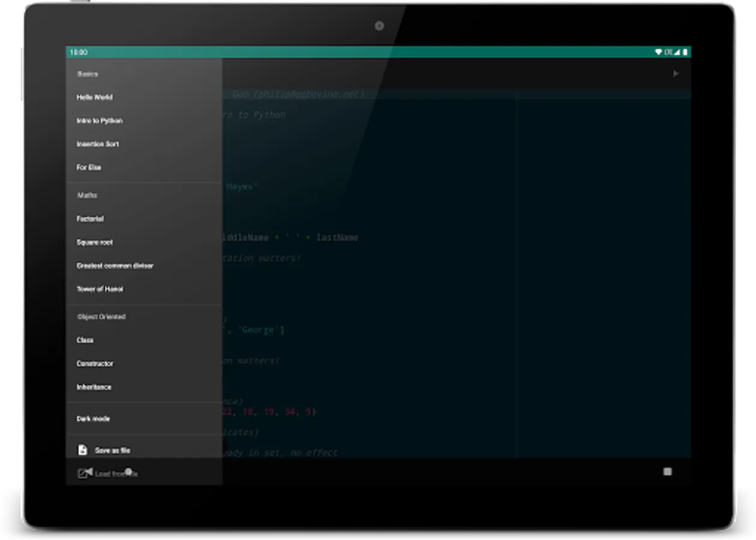Click the Basics section header
Image resolution: width=756 pixels, height=540 pixels.
[x=88, y=74]
